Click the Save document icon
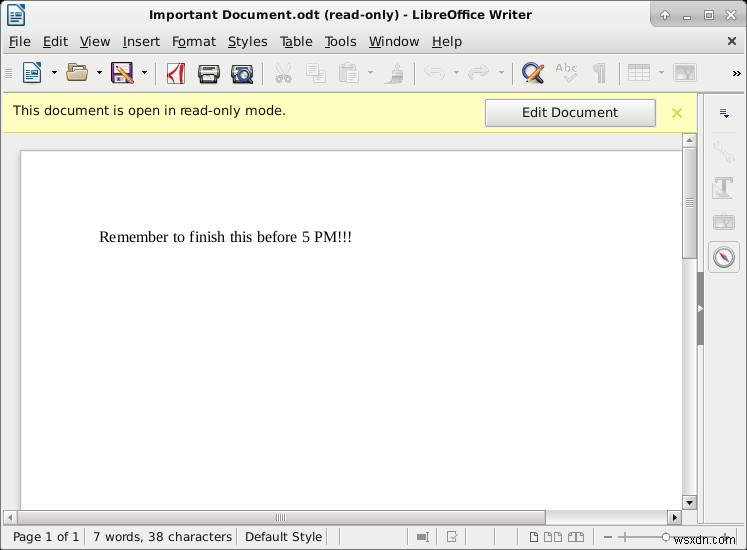 click(122, 73)
